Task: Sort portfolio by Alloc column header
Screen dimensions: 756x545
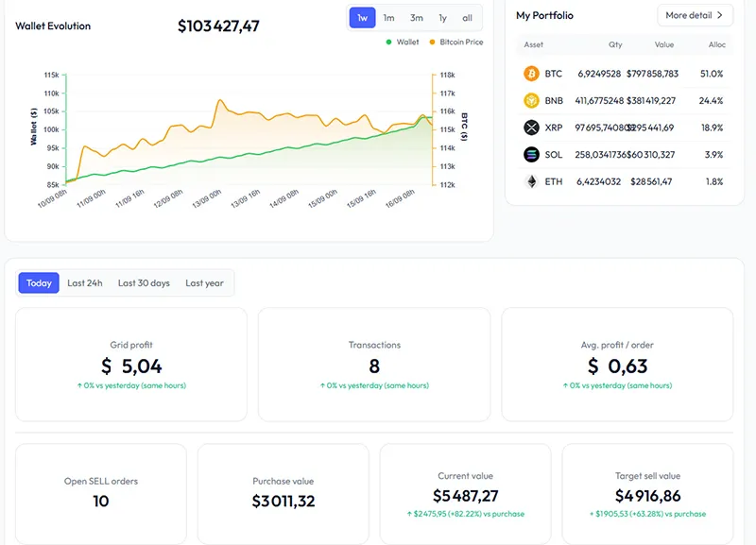Action: [716, 44]
